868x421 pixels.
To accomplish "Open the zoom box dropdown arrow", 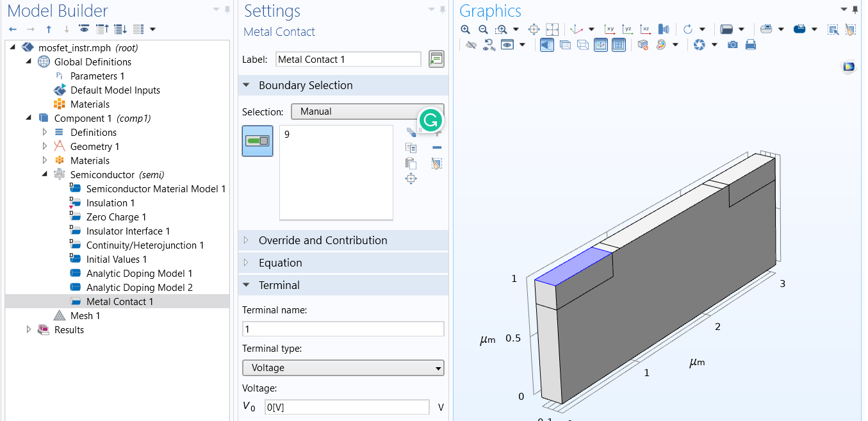I will coord(516,29).
